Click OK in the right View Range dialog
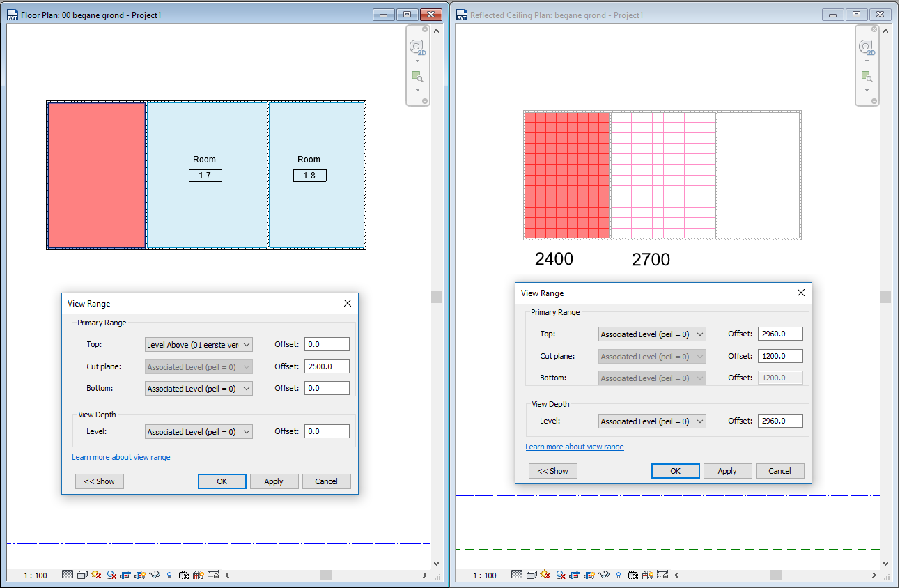 676,471
